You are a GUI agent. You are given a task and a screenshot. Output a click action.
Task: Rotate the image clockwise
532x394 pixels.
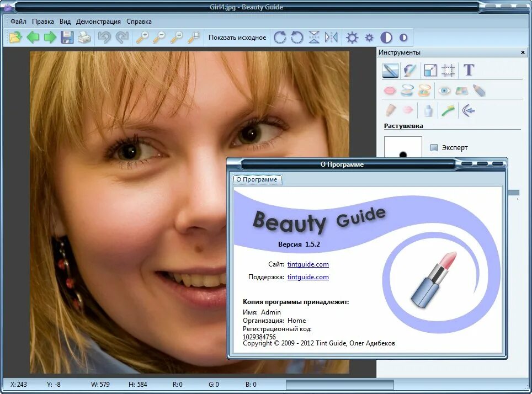[280, 38]
